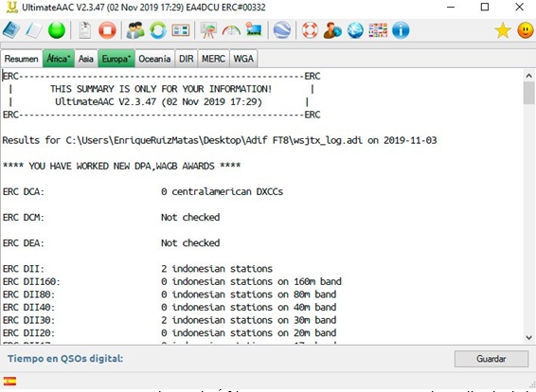The image size is (536, 392).
Task: Click the 'Results for C:\Users' file path line
Action: click(220, 140)
